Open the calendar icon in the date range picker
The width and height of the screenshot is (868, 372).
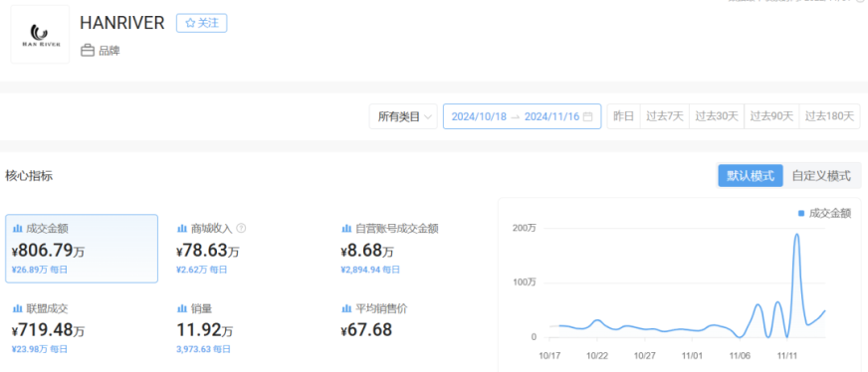tap(588, 116)
